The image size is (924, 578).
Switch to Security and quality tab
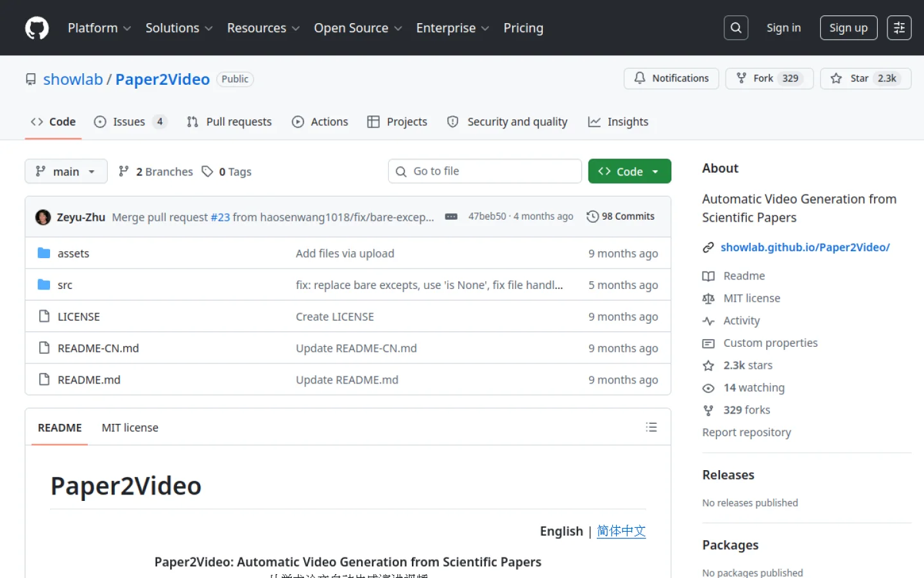(x=507, y=122)
